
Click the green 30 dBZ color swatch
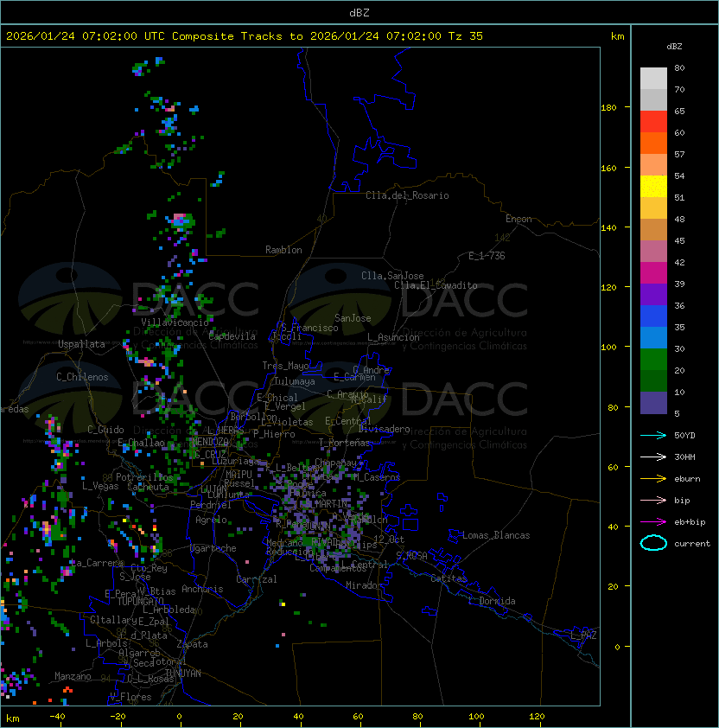(x=653, y=360)
